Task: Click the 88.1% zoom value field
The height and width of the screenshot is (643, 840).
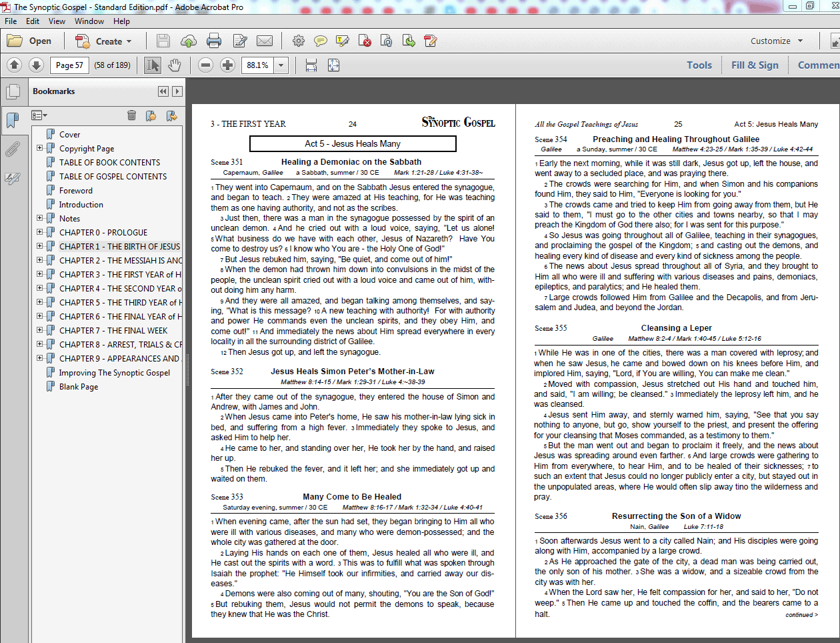Action: pos(258,65)
